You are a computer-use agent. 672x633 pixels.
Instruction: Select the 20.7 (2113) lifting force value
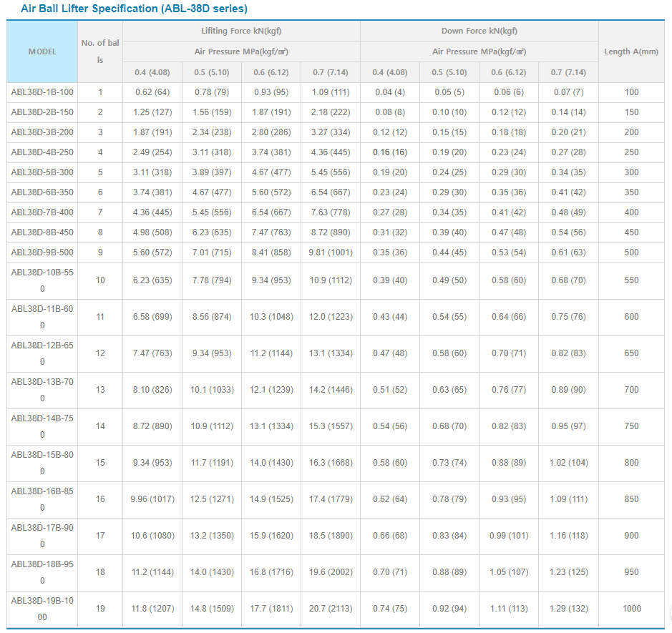pos(330,609)
